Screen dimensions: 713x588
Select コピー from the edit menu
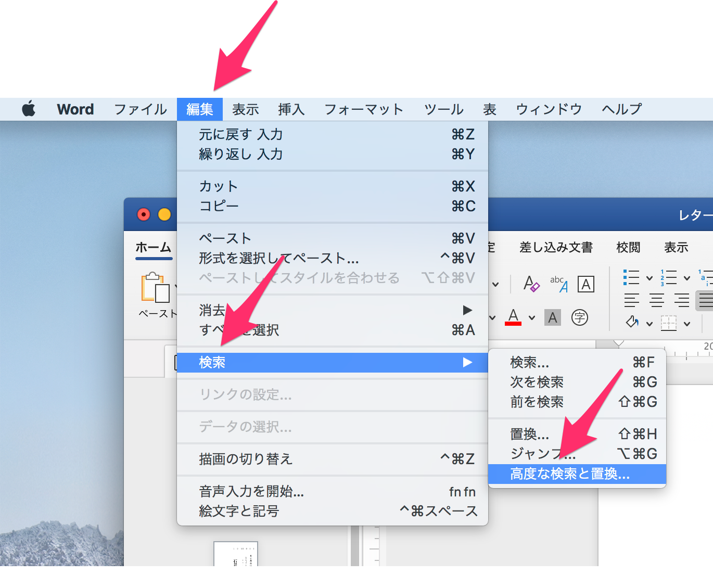click(333, 206)
